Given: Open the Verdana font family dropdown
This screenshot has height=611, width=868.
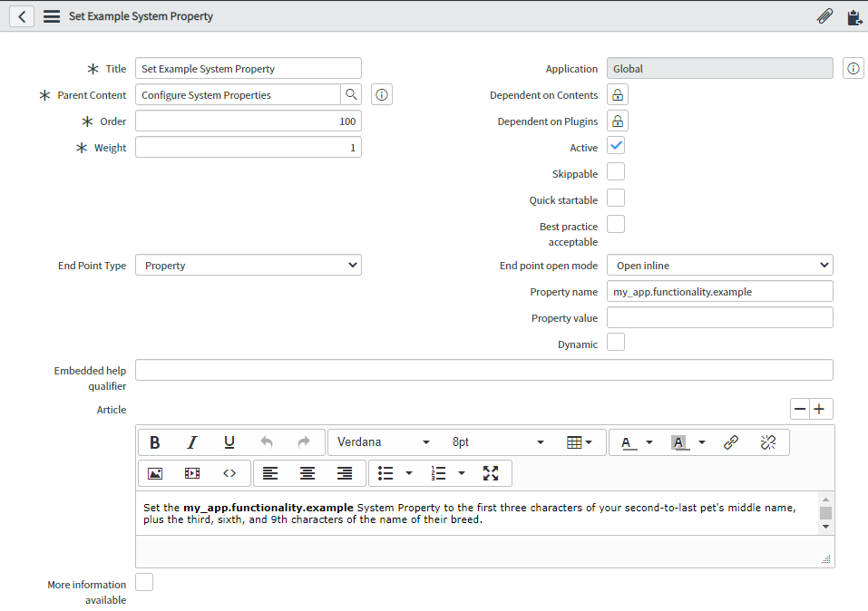Looking at the screenshot, I should 383,442.
